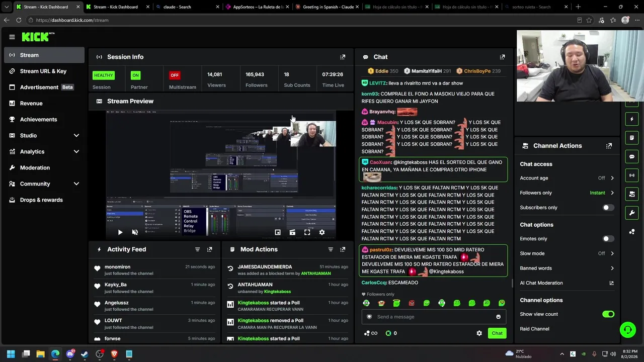Open Slow mode options chevron
The height and width of the screenshot is (362, 644).
coord(612,253)
